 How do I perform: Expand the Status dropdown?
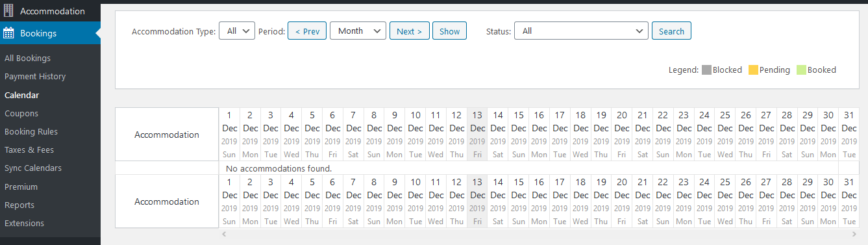[581, 31]
